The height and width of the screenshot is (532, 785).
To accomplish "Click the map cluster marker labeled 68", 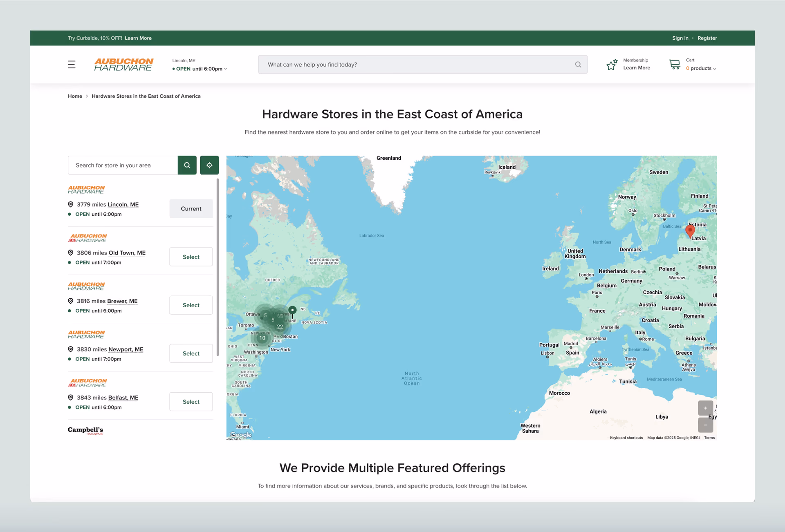I will (280, 316).
